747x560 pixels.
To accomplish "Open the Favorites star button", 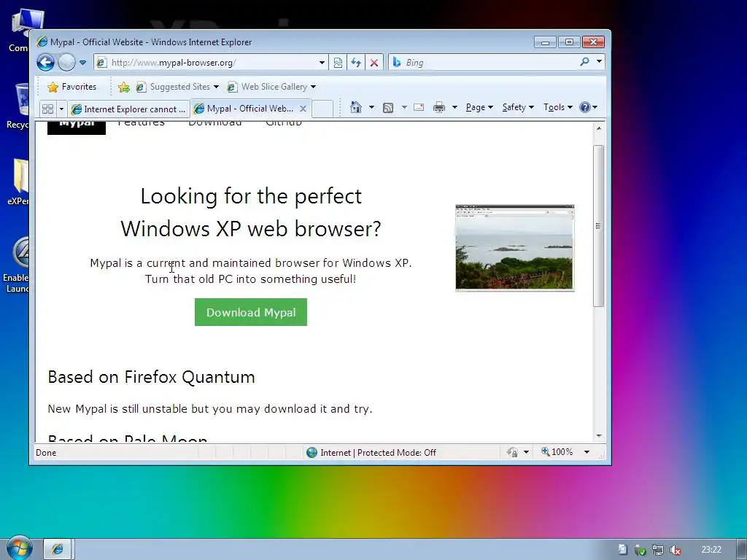I will pyautogui.click(x=72, y=87).
